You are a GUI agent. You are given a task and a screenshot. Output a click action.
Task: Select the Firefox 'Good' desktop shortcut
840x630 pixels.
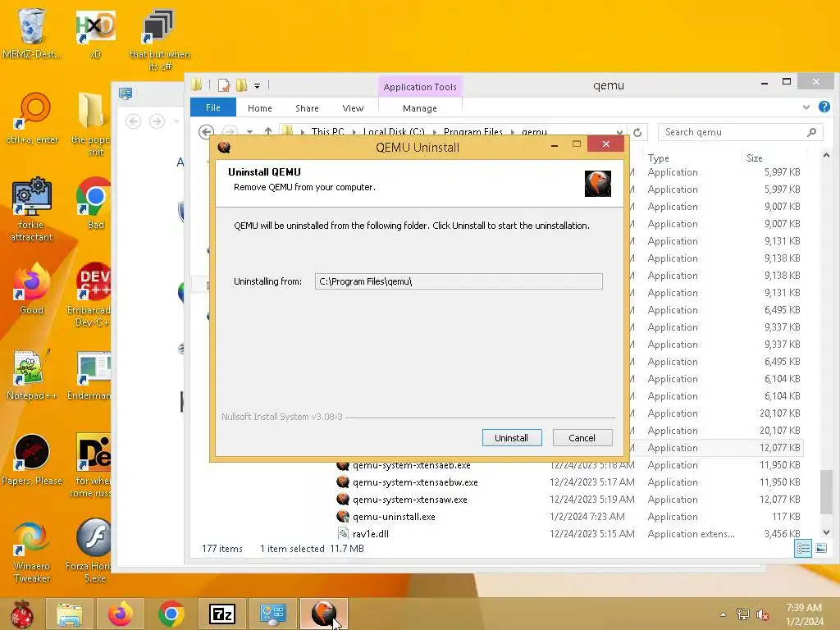click(32, 290)
